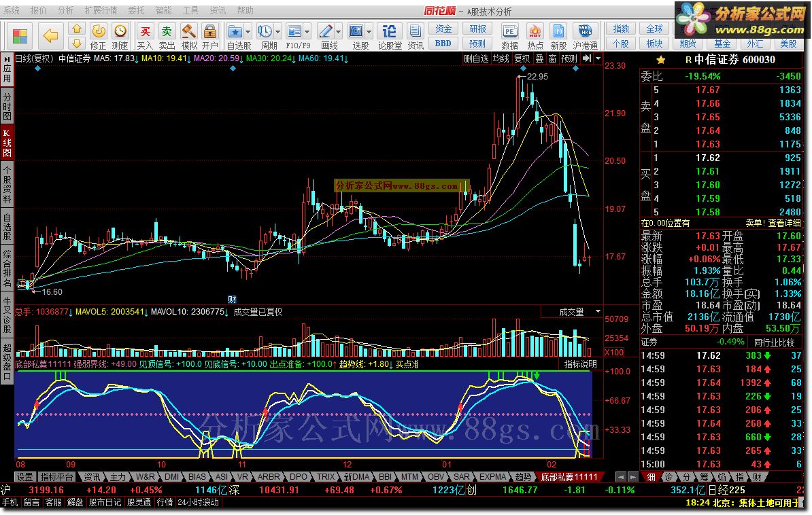Go back with the yellow left arrow

pos(50,36)
